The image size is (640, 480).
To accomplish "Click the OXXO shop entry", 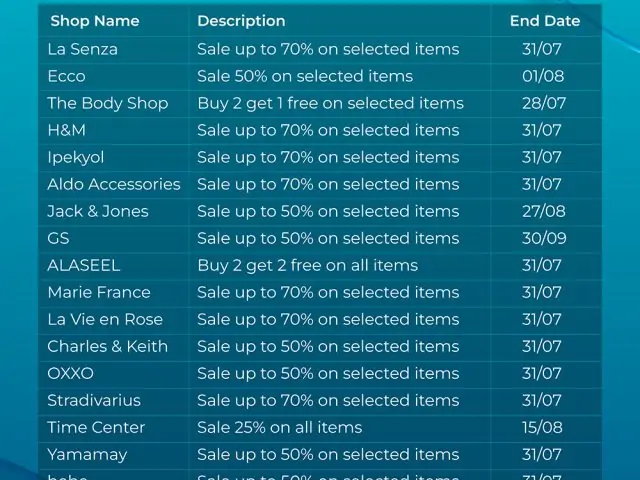I will point(71,373).
